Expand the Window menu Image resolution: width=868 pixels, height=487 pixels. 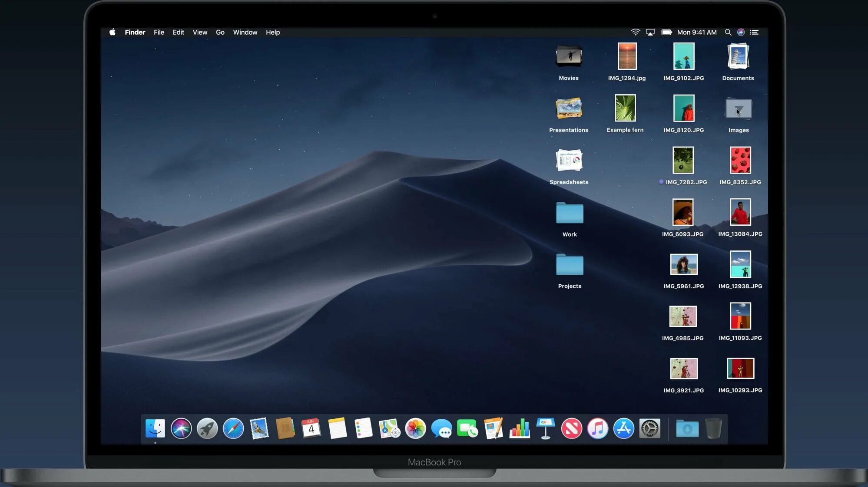click(245, 32)
